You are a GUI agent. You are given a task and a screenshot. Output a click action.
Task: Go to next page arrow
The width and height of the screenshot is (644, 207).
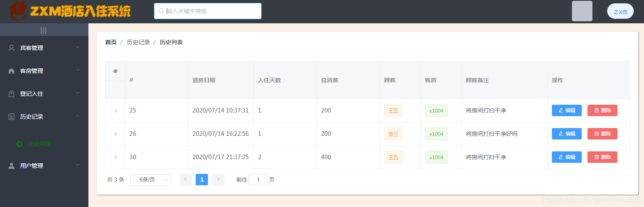tap(218, 180)
